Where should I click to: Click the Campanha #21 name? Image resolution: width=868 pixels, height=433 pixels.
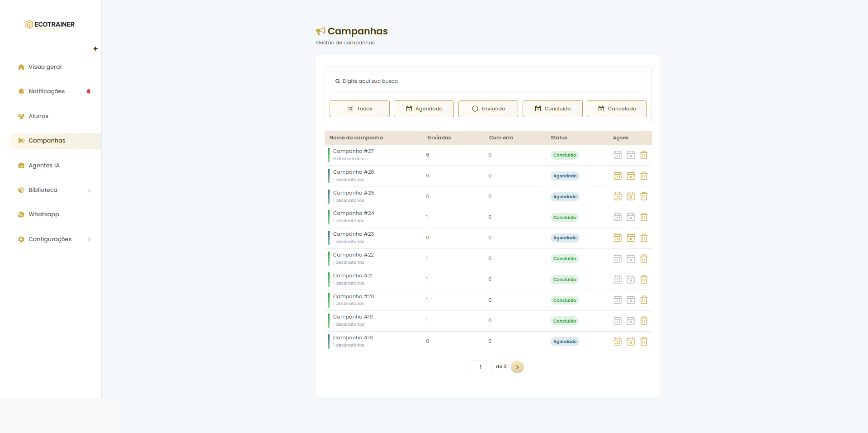pyautogui.click(x=353, y=276)
